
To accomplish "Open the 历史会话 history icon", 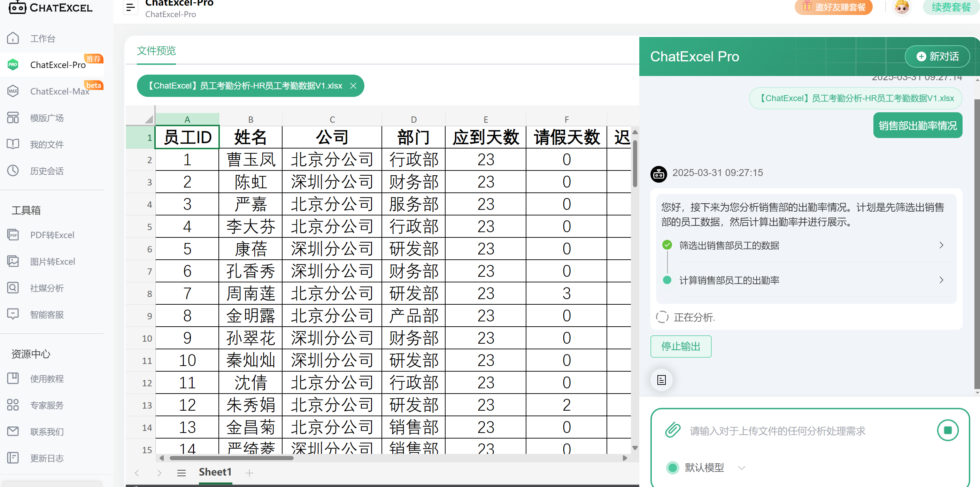I will click(x=13, y=170).
